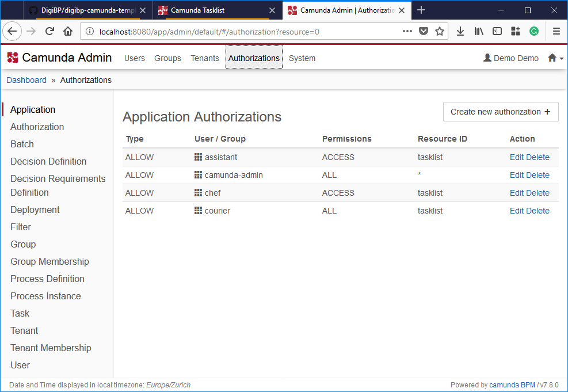
Task: Edit the camunda-admin authorization
Action: (517, 175)
